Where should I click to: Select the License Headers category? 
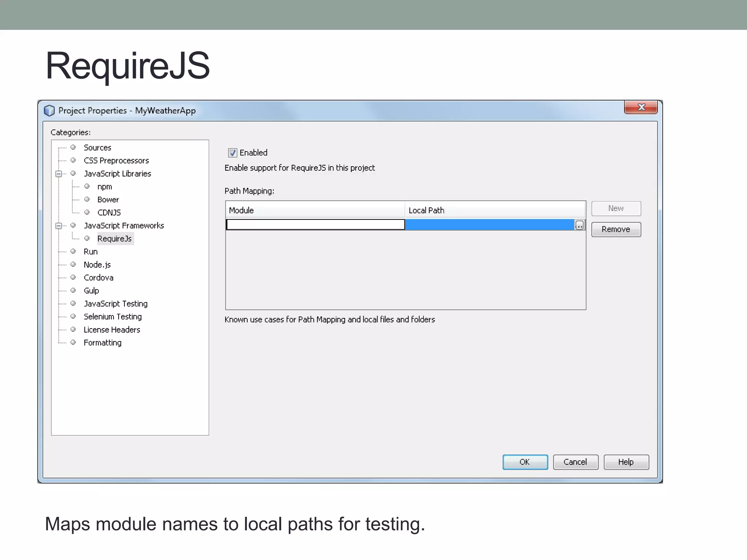[112, 330]
